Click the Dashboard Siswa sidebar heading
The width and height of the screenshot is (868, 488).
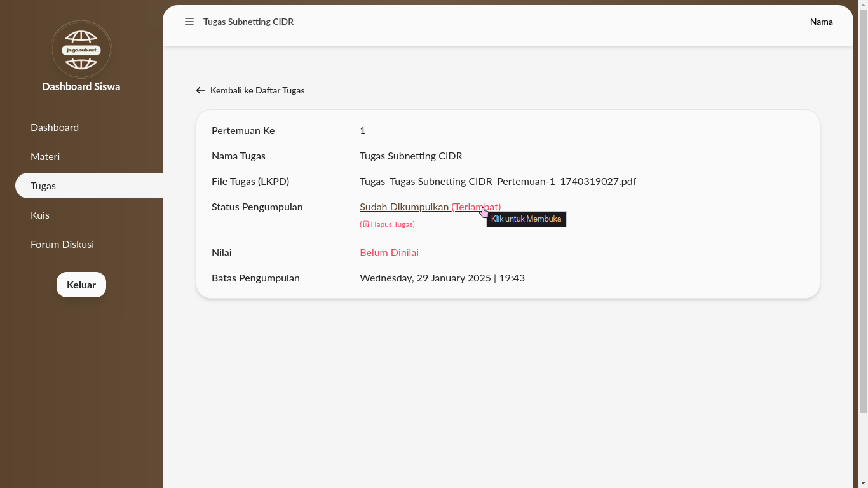click(81, 86)
